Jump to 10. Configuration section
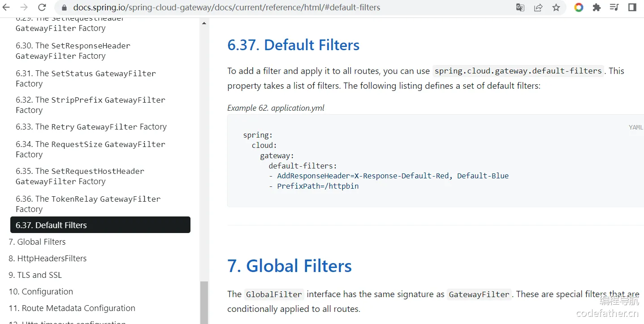Screen dimensions: 644x324 coord(41,292)
